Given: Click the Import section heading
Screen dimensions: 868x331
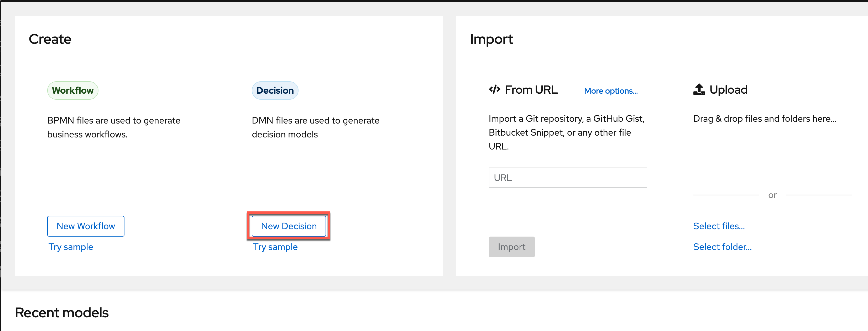Looking at the screenshot, I should click(491, 39).
